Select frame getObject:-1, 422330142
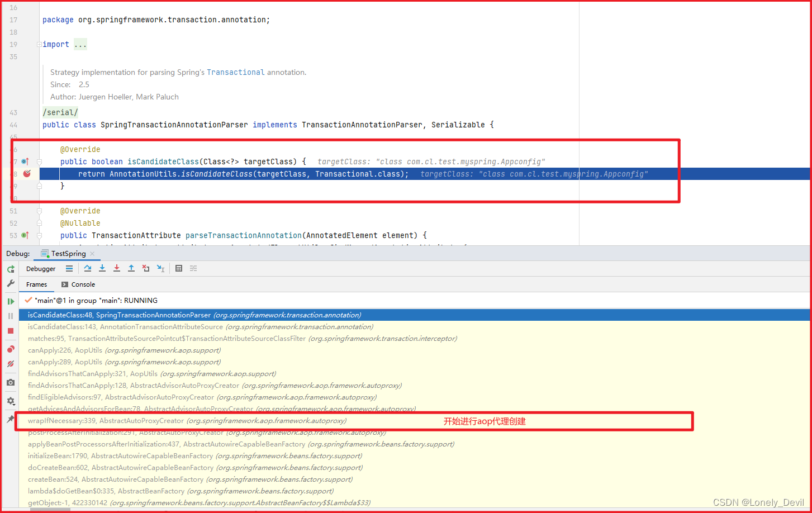Viewport: 812px width, 513px height. pyautogui.click(x=414, y=503)
